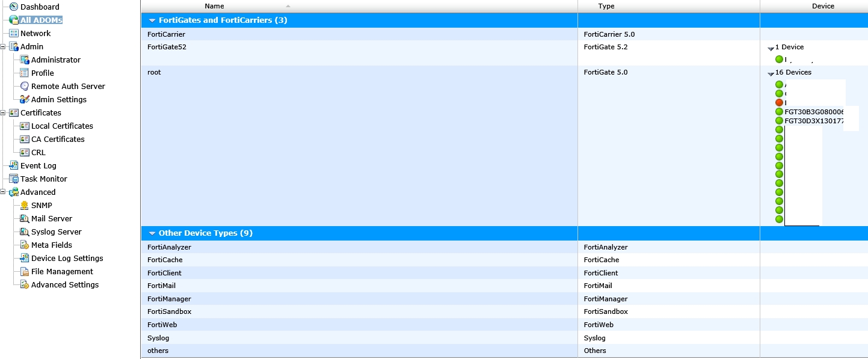
Task: Select the FortiMail ADOM name
Action: (x=161, y=286)
